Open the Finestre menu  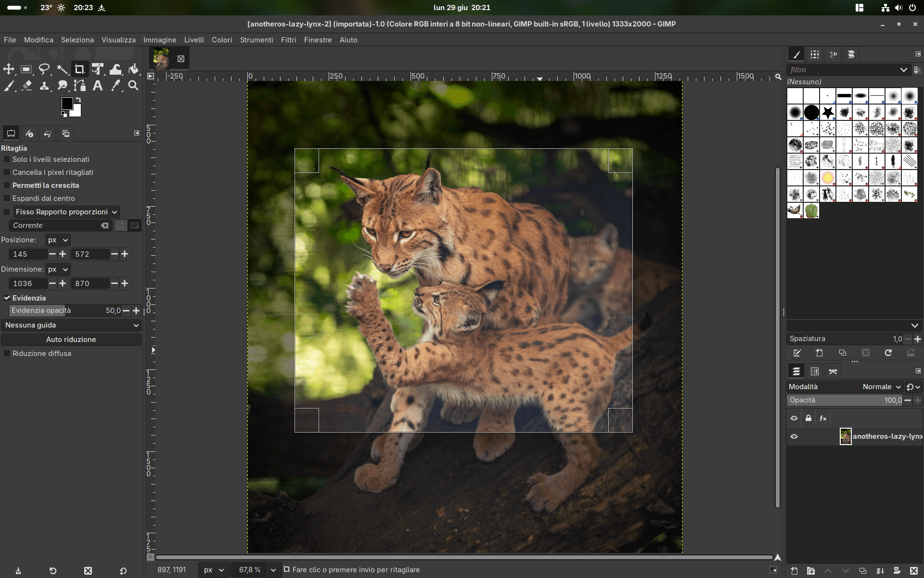[x=318, y=40]
